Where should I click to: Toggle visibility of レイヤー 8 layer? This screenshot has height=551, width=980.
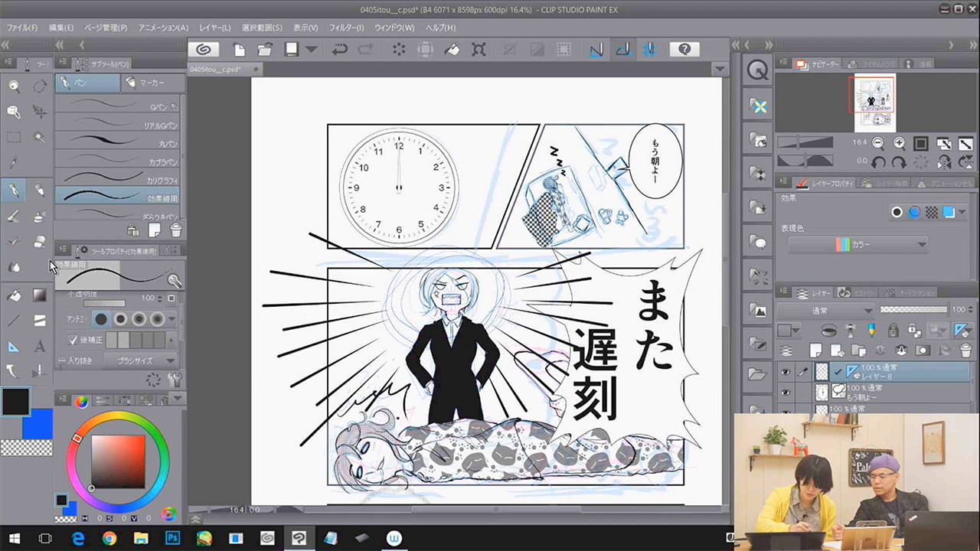click(x=785, y=372)
